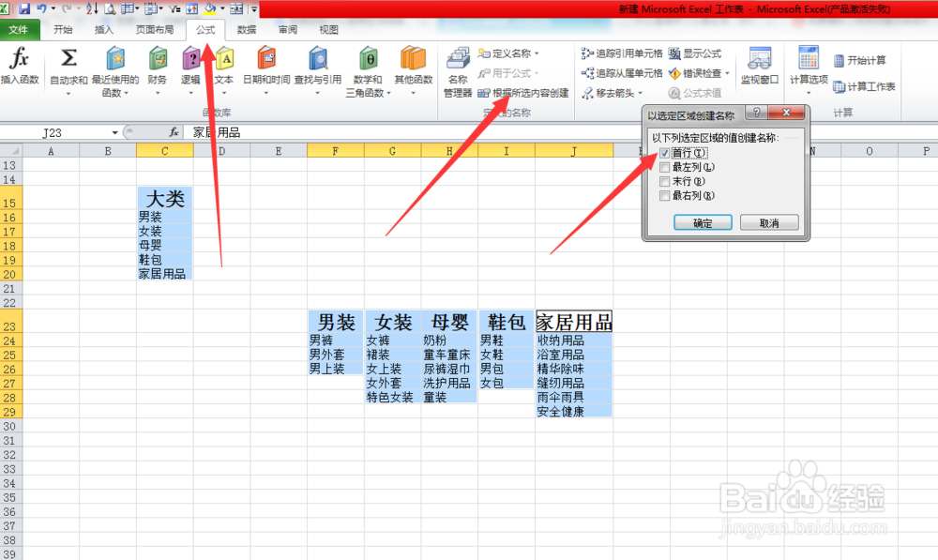938x560 pixels.
Task: Select header cell 鞋包 in row 23
Action: point(507,322)
